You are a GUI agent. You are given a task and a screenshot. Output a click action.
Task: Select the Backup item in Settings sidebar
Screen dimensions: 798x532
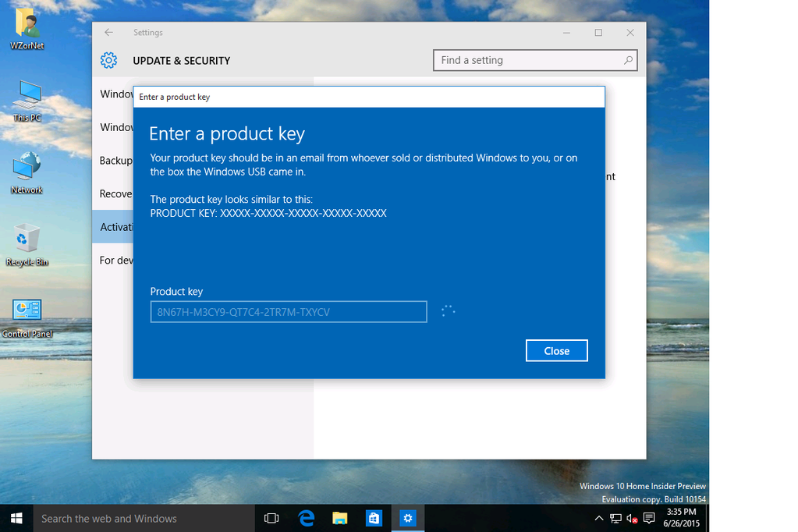[112, 161]
